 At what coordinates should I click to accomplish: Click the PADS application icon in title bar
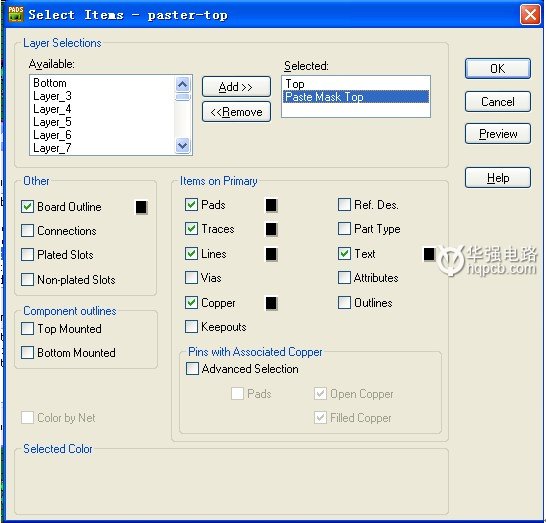click(x=16, y=14)
